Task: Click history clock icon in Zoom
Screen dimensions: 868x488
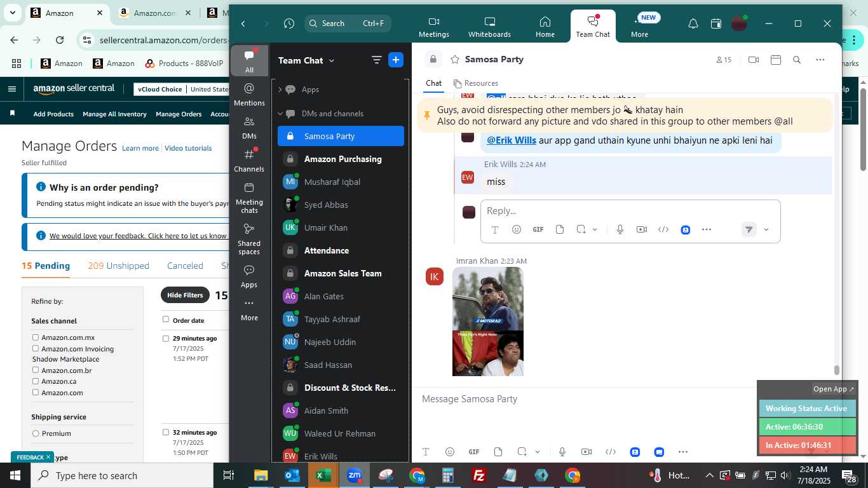Action: click(x=289, y=24)
